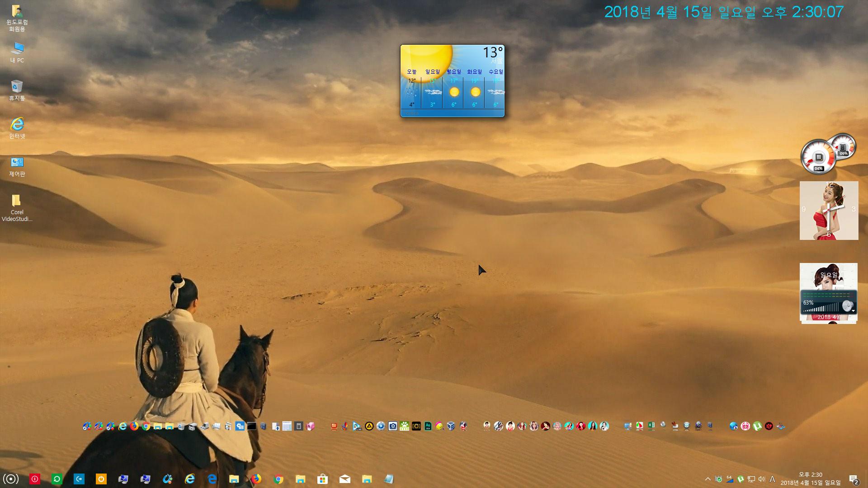Click the red shutdown icon on taskbar
The width and height of the screenshot is (868, 488).
click(x=35, y=479)
